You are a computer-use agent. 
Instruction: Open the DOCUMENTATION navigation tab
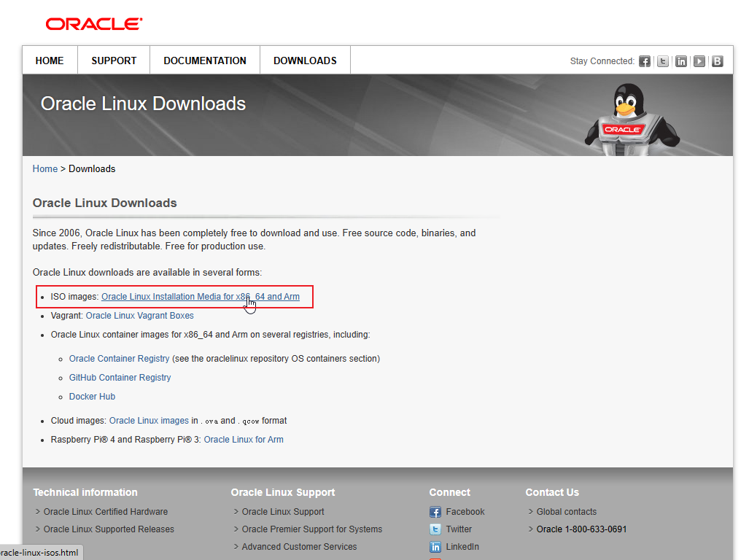(x=205, y=61)
